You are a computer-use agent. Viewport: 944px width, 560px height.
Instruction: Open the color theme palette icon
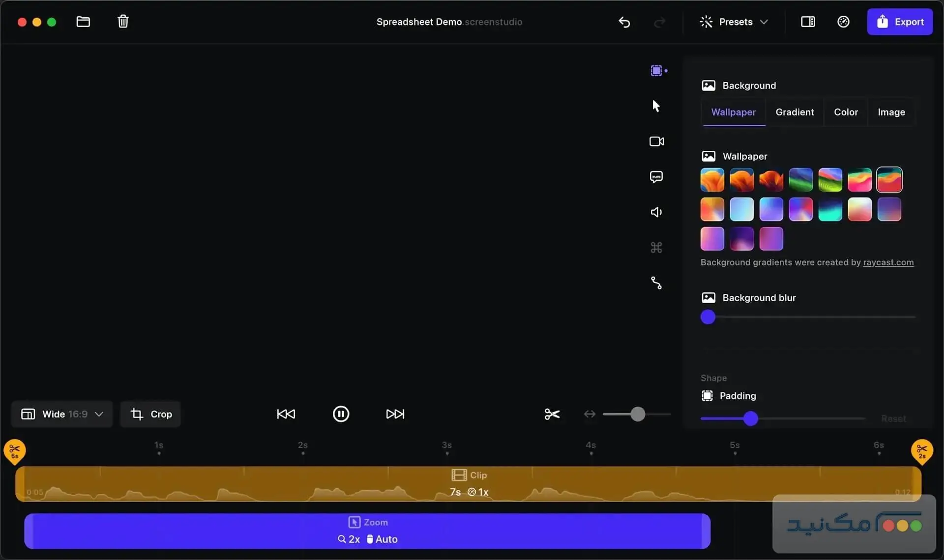[843, 22]
